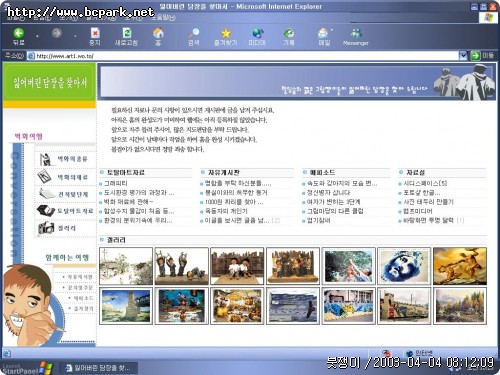The image size is (500, 375).
Task: Open the Media (미디어) toolbar icon
Action: click(x=257, y=36)
